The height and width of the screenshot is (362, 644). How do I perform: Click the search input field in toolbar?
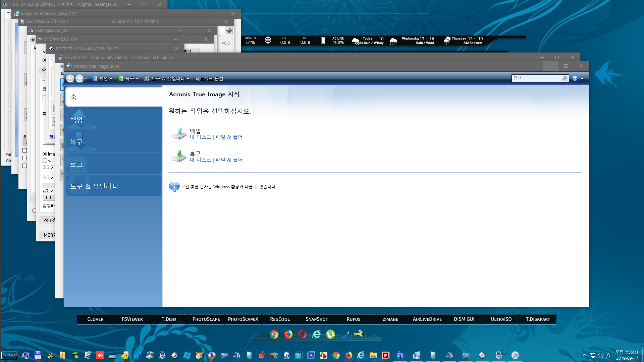pyautogui.click(x=536, y=78)
